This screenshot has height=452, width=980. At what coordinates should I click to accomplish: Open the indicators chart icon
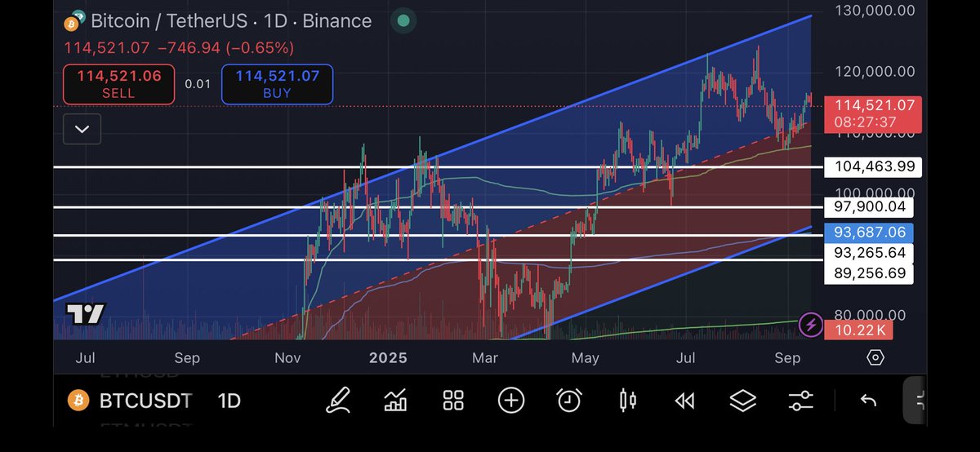pos(395,400)
